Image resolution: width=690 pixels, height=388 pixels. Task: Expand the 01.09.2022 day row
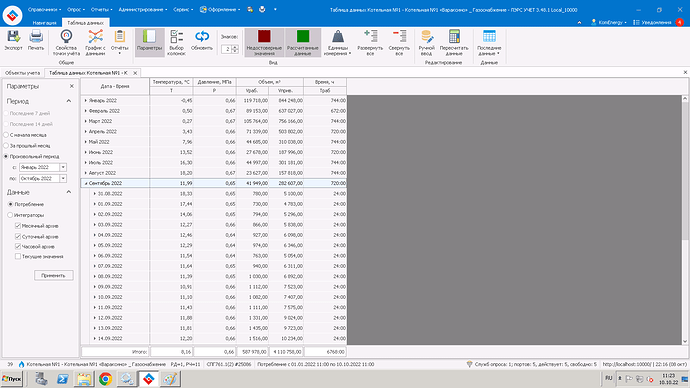pyautogui.click(x=94, y=204)
